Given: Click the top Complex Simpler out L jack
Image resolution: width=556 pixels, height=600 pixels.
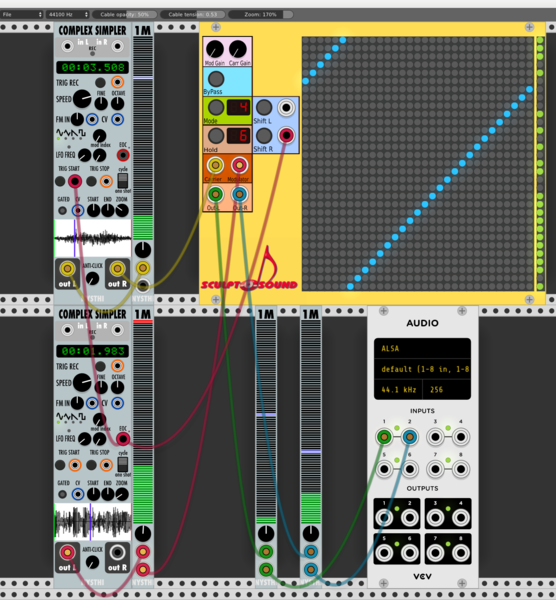Looking at the screenshot, I should point(67,269).
